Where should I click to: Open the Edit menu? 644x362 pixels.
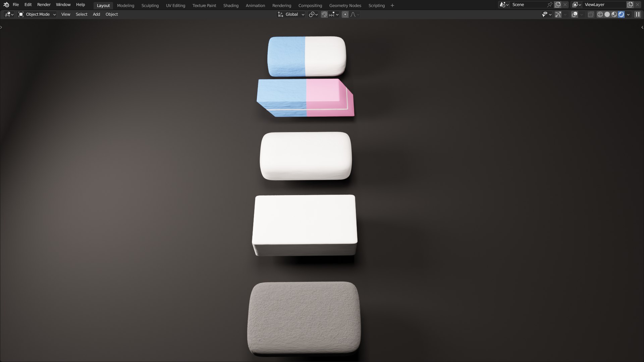(x=28, y=5)
